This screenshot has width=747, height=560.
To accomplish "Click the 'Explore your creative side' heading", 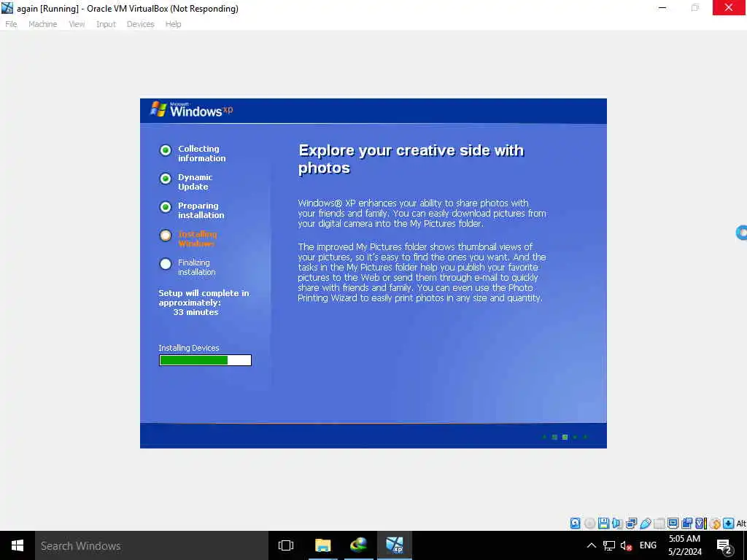I will [x=411, y=159].
